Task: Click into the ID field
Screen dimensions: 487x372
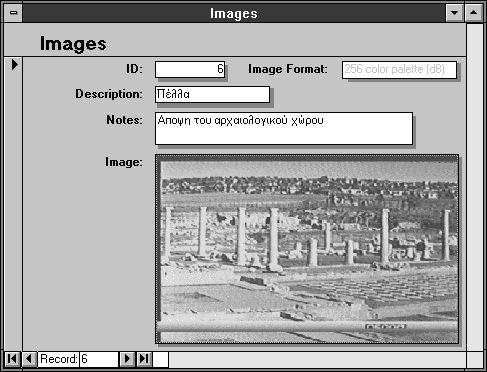Action: click(190, 69)
